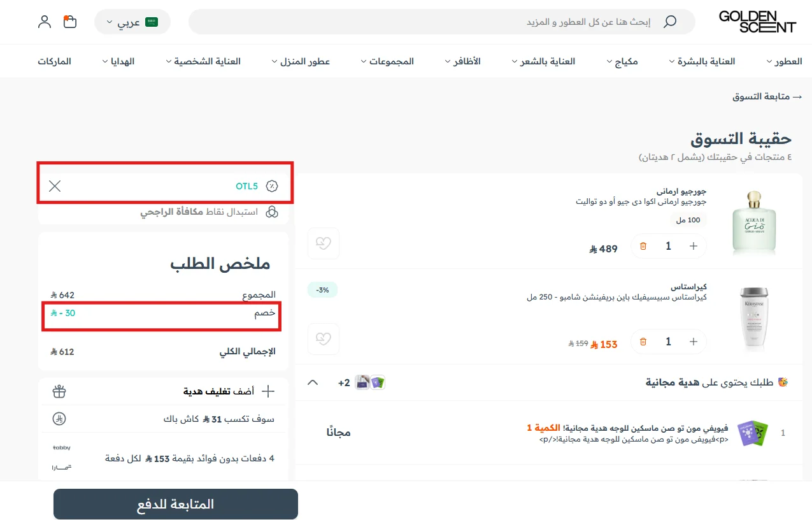Click the OTL5 coupon code text
Viewport: 812px width, 520px height.
[246, 186]
